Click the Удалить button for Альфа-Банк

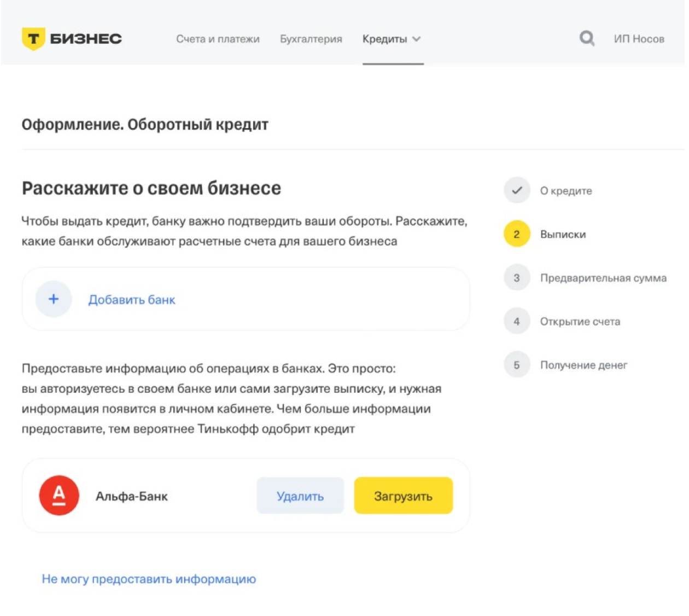pyautogui.click(x=300, y=496)
